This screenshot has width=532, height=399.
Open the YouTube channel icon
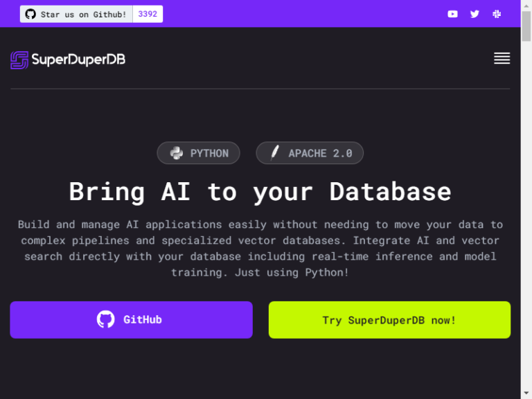452,14
